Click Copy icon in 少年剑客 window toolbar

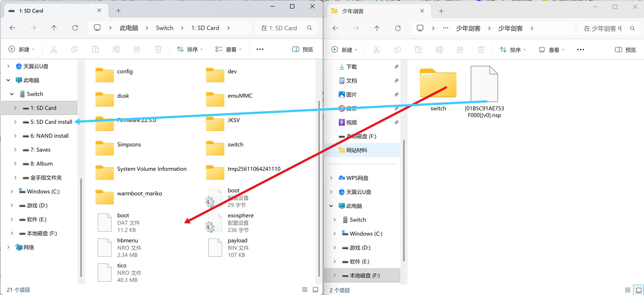pyautogui.click(x=397, y=50)
